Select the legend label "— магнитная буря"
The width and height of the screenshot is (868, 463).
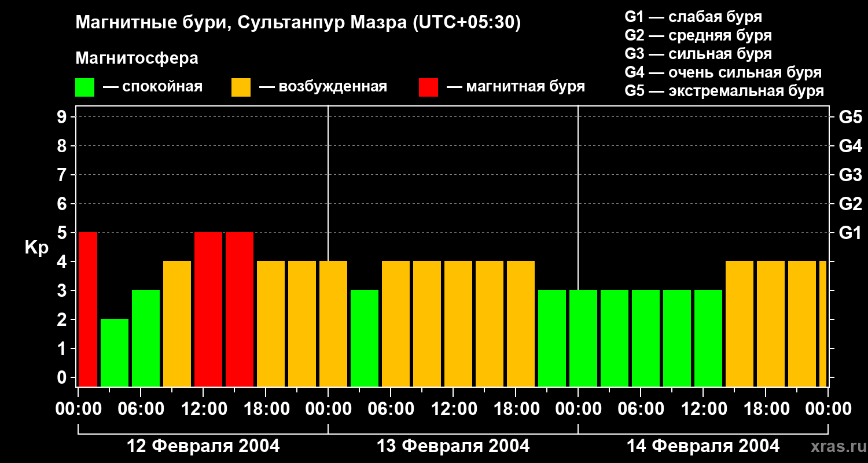(516, 87)
